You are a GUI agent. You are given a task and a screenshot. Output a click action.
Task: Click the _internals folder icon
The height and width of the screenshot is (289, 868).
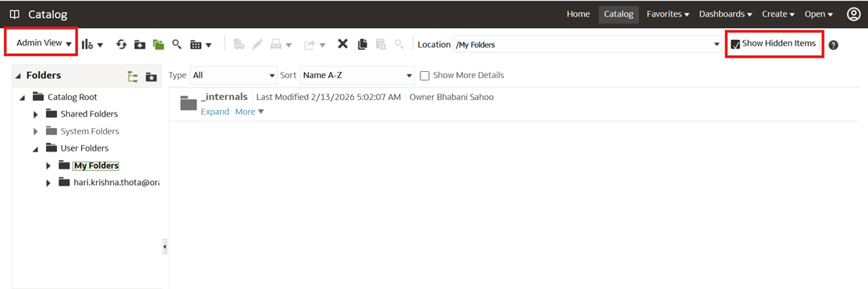pyautogui.click(x=189, y=103)
